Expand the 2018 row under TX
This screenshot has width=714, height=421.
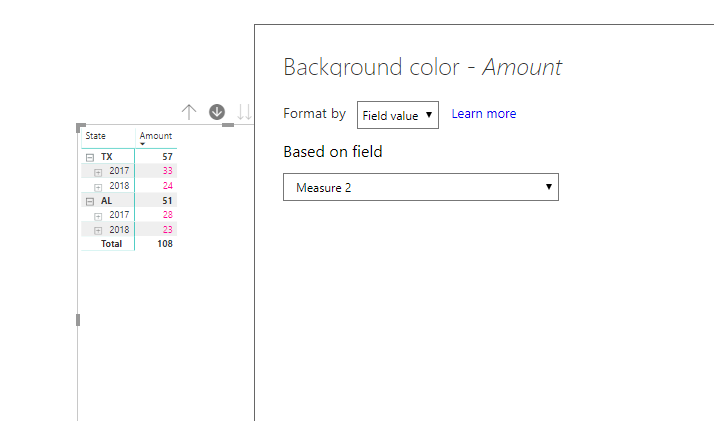pos(98,187)
